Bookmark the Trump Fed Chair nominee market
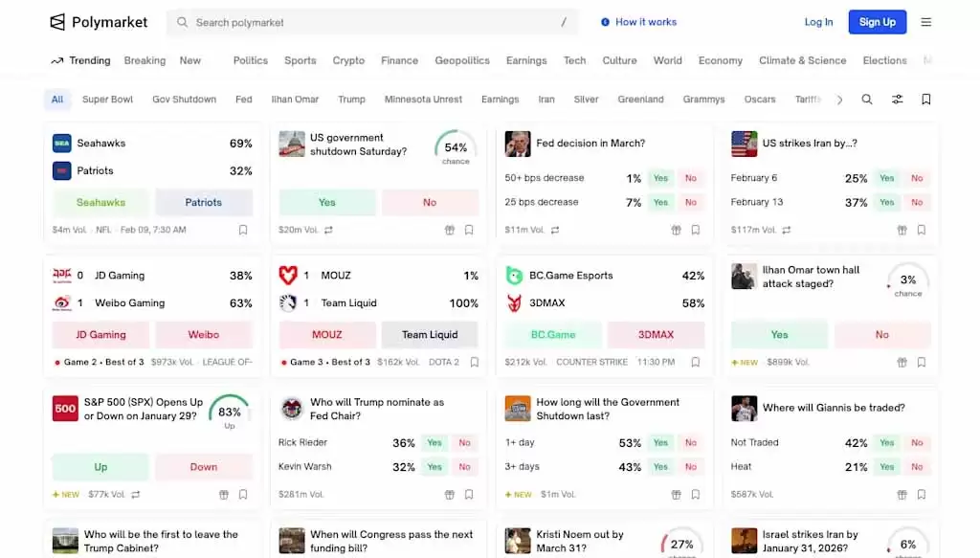This screenshot has height=558, width=980. pos(469,494)
